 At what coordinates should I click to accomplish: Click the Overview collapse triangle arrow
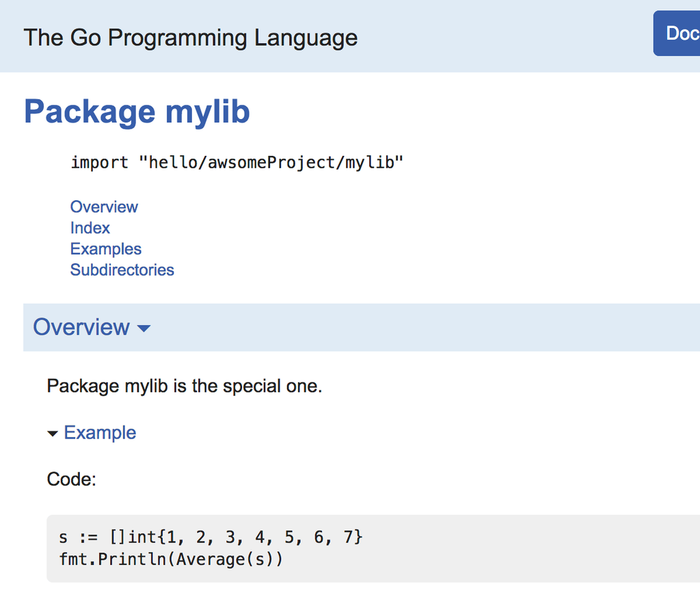click(x=144, y=329)
